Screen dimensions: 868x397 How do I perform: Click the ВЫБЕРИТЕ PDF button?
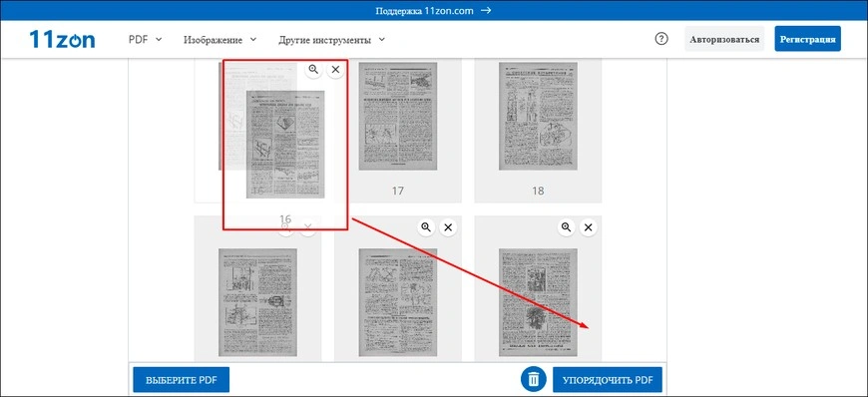(x=181, y=380)
